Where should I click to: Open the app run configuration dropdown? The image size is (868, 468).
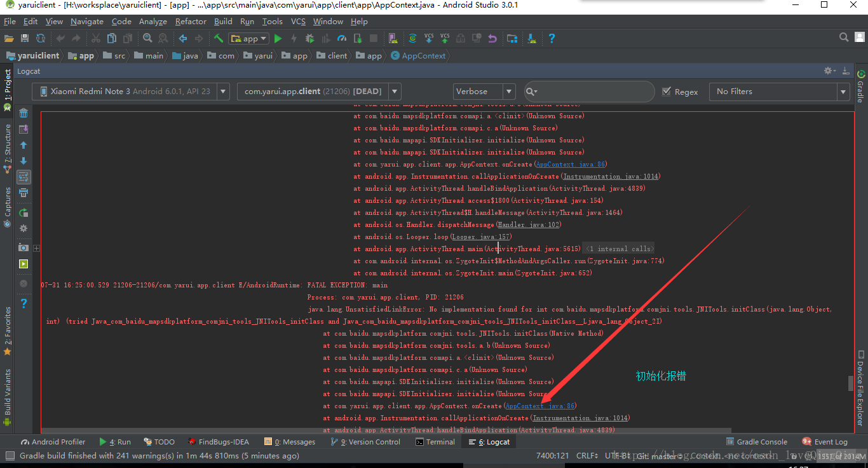[249, 39]
